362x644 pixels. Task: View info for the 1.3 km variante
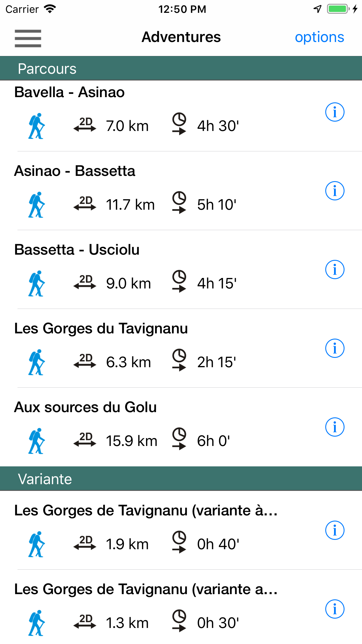point(335,609)
